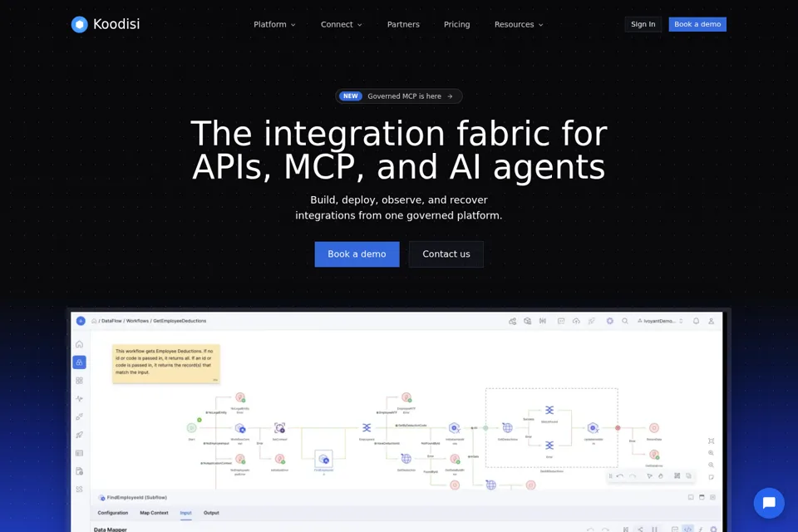Click the Start node on the workflow canvas

click(x=192, y=428)
